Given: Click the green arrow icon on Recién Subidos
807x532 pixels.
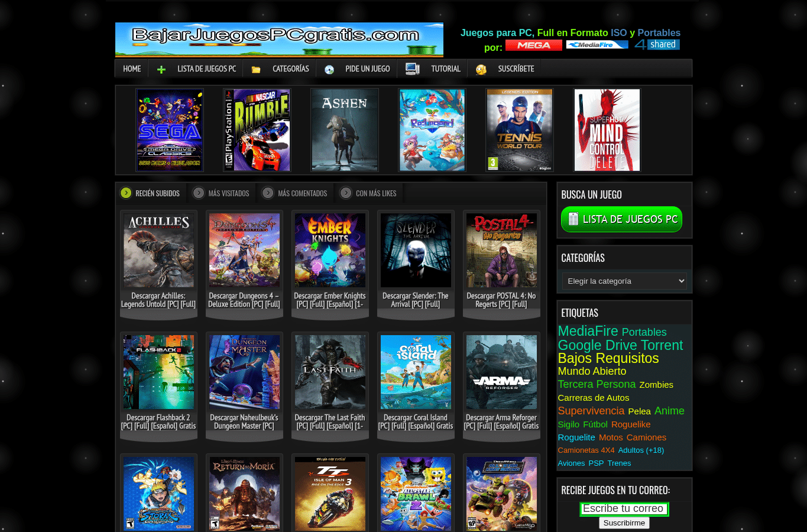Looking at the screenshot, I should (x=126, y=193).
